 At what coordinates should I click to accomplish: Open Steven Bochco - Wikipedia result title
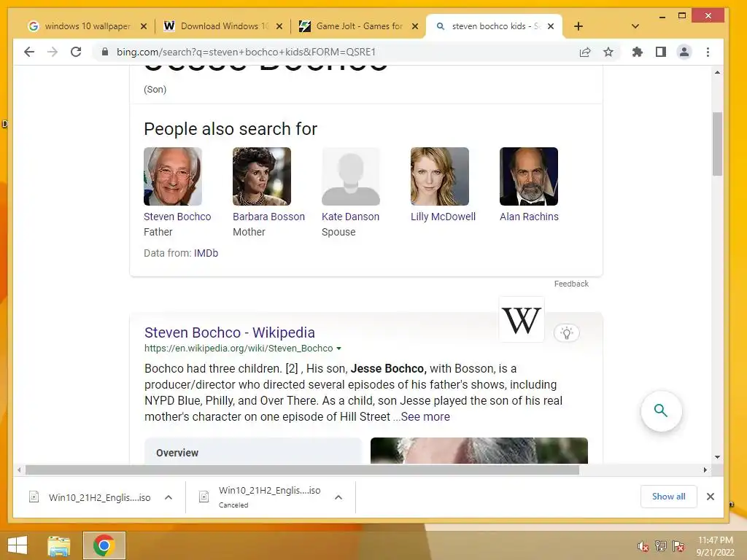coord(230,332)
